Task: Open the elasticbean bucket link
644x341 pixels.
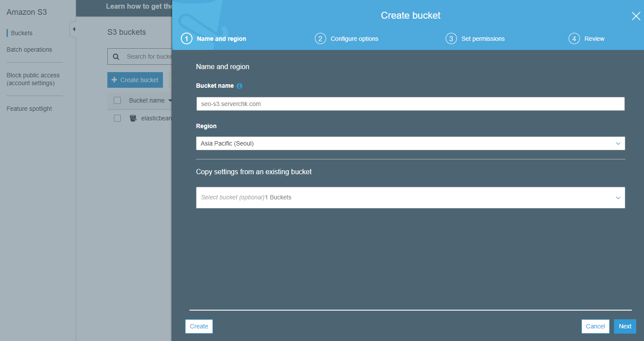Action: [x=156, y=118]
